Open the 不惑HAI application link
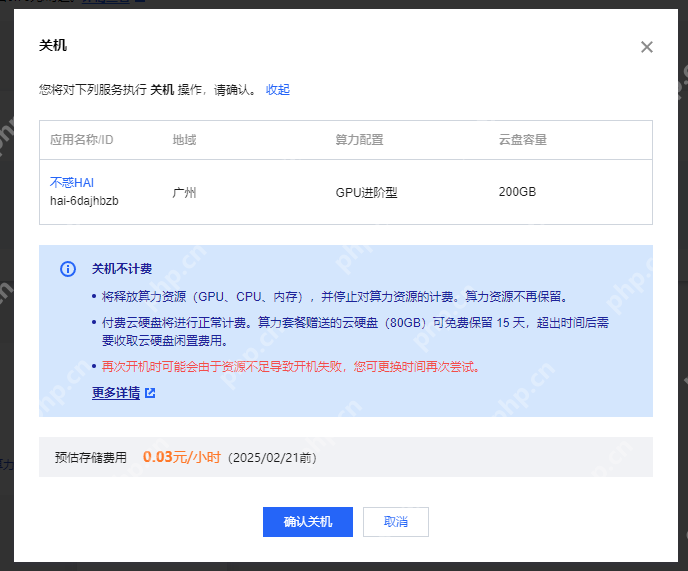The height and width of the screenshot is (571, 688). 72,183
